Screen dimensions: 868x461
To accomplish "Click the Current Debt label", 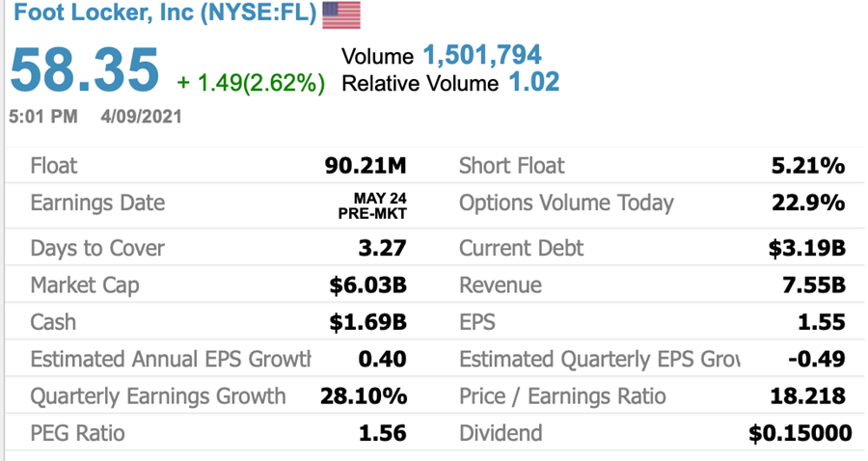I will point(521,248).
